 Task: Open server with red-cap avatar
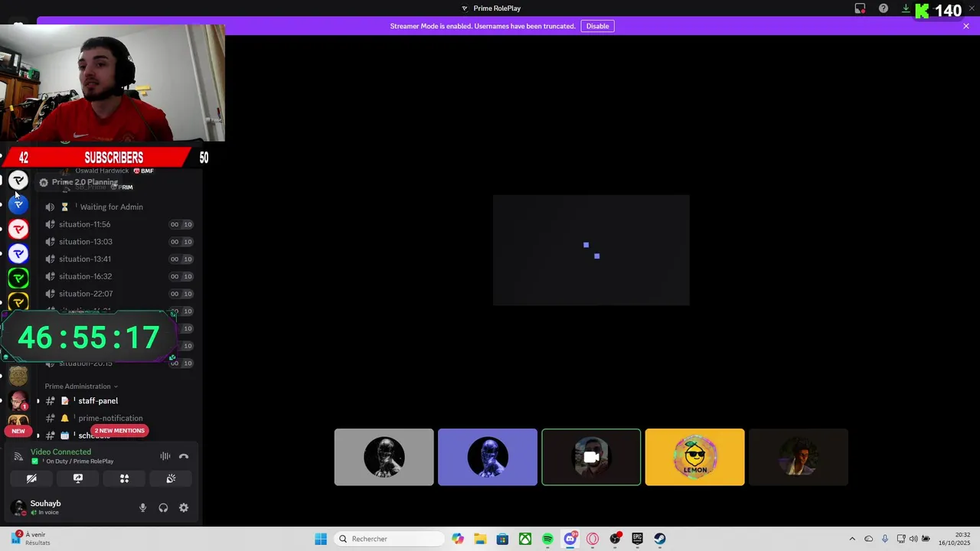(x=18, y=400)
